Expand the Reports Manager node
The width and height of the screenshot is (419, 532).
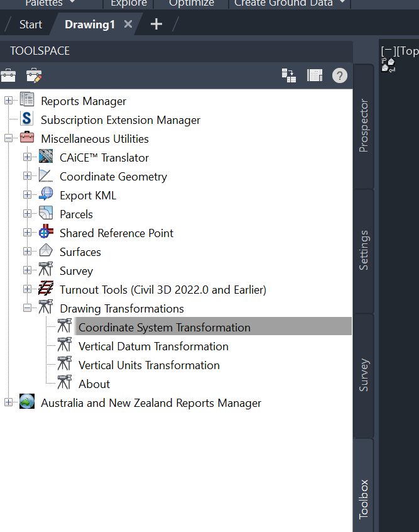click(8, 101)
